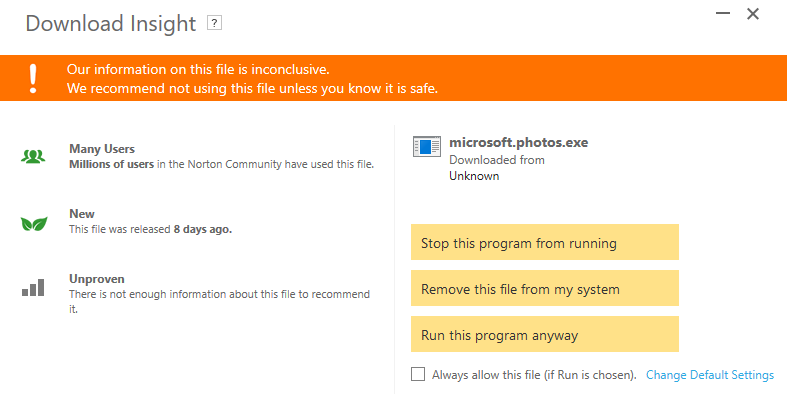Click the green leaves New icon
787x401 pixels.
(34, 223)
